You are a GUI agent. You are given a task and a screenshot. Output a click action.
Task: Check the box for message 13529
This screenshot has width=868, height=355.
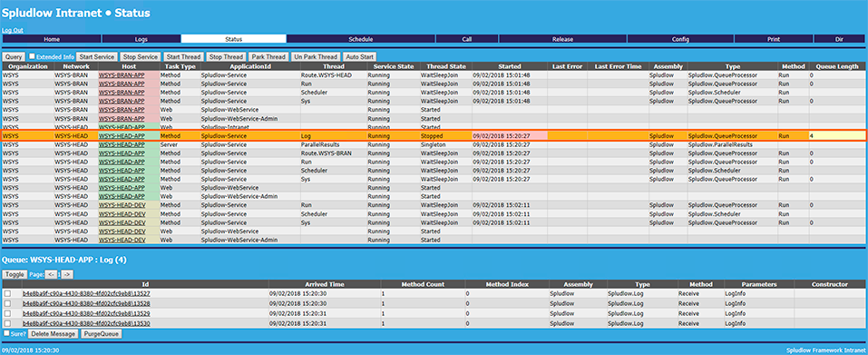tap(7, 313)
